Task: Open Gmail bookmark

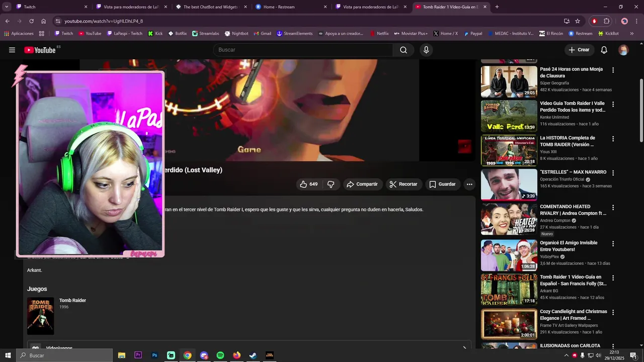Action: (x=262, y=34)
